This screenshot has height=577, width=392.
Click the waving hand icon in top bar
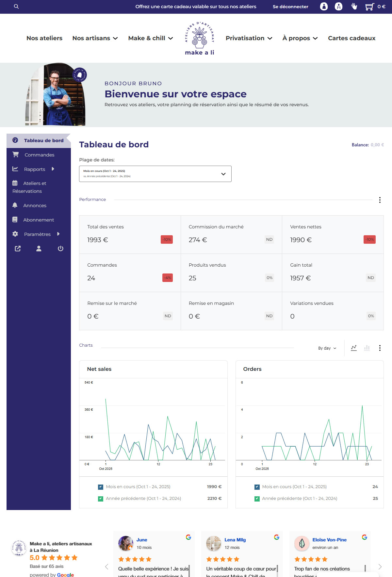click(x=354, y=7)
